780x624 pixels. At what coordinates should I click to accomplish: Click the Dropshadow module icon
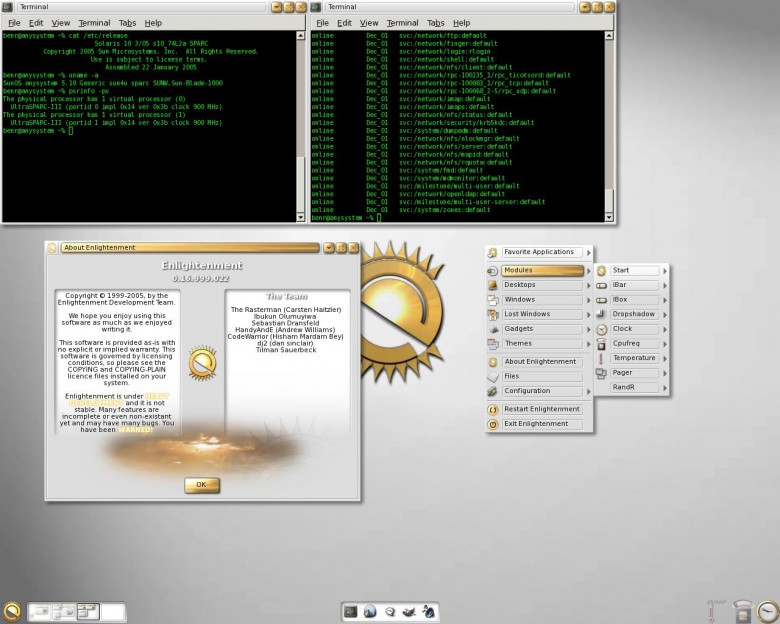(x=601, y=314)
